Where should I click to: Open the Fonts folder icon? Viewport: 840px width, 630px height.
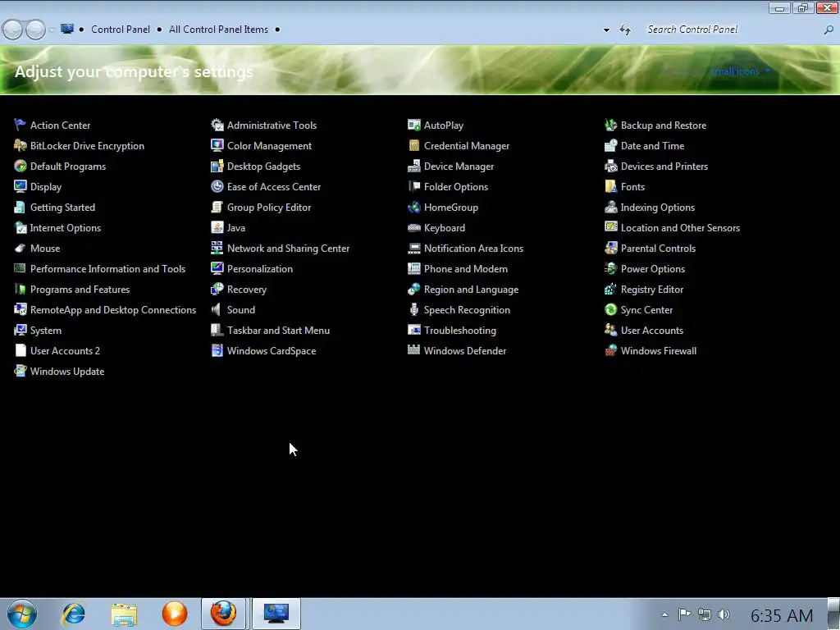point(610,186)
